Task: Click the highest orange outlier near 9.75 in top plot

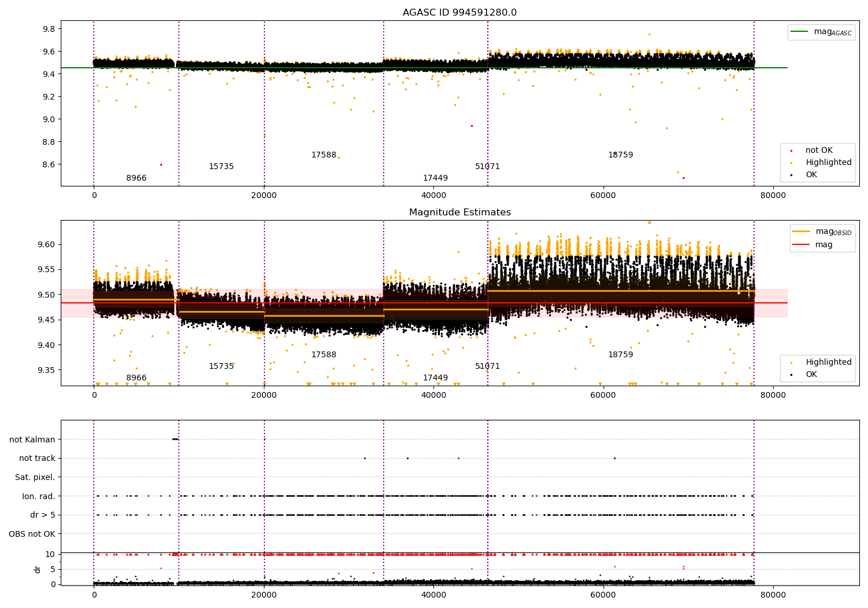Action: pos(649,34)
